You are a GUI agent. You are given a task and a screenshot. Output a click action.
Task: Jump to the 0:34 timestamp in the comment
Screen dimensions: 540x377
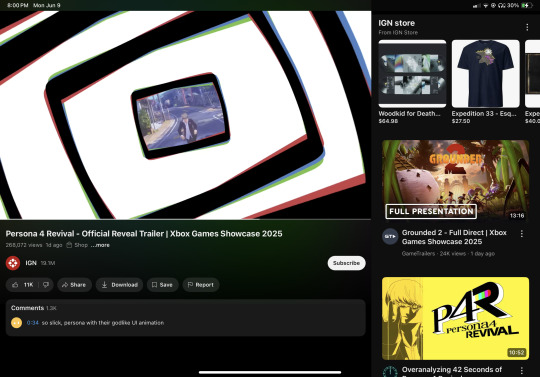tap(33, 323)
